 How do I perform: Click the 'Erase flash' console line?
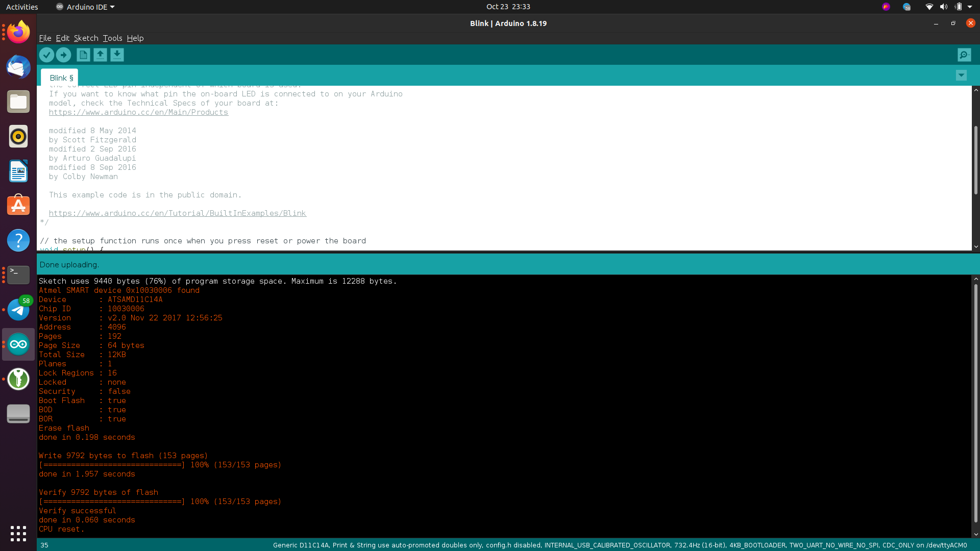pyautogui.click(x=64, y=428)
